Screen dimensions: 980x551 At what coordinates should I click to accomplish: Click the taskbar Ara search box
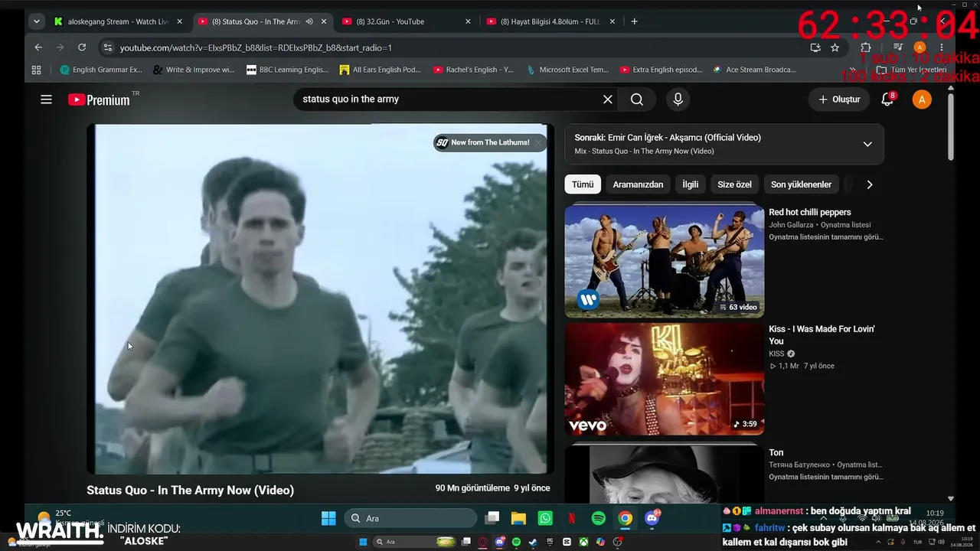(x=410, y=518)
